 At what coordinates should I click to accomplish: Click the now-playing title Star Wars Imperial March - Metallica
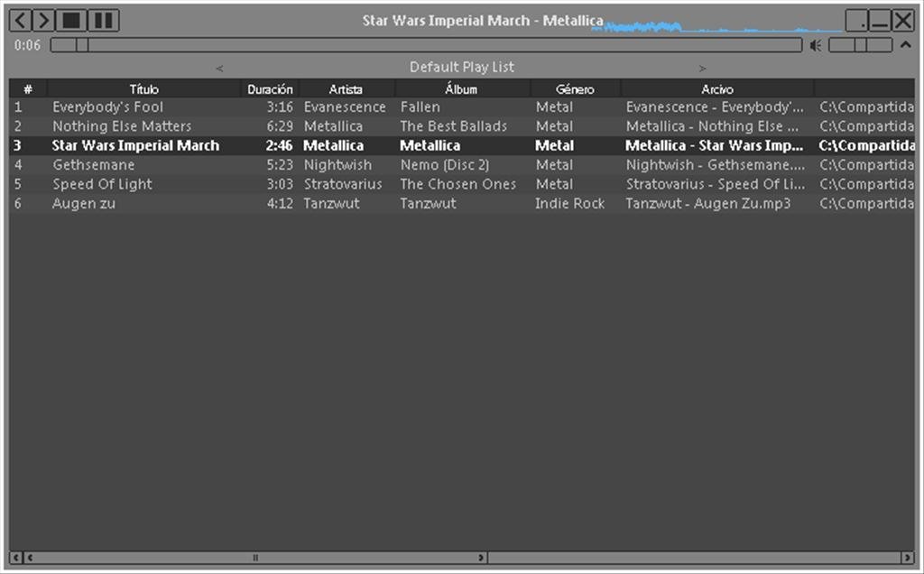coord(483,21)
